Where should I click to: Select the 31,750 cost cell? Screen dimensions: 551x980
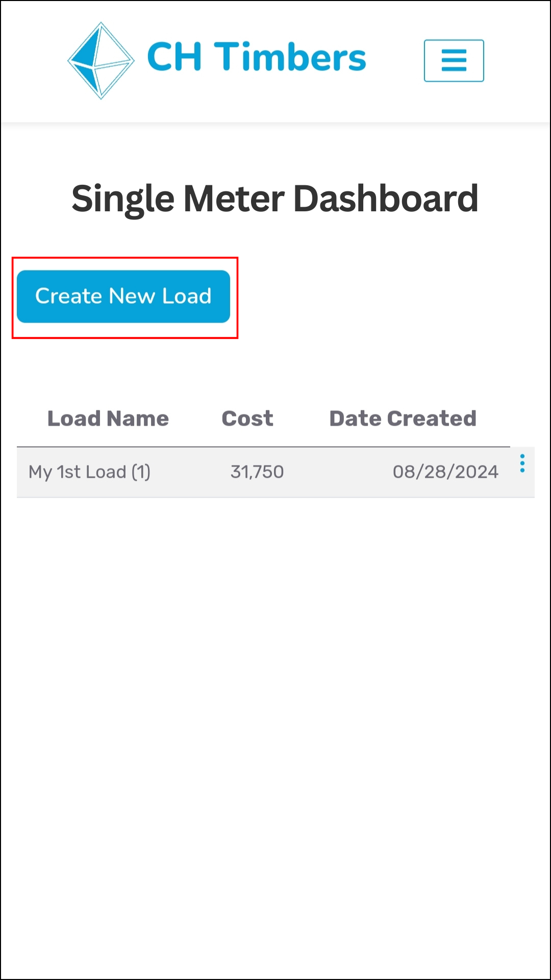coord(257,472)
